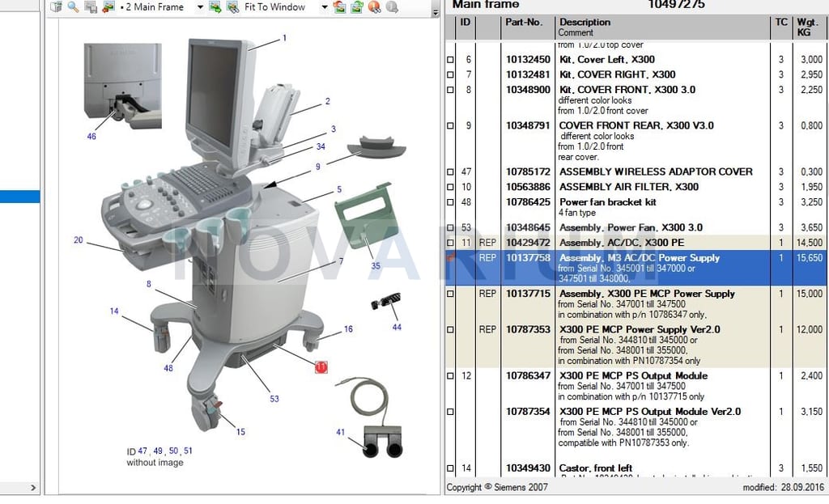Click the right scroll arrow in left panel
The width and height of the screenshot is (829, 504).
tap(33, 488)
